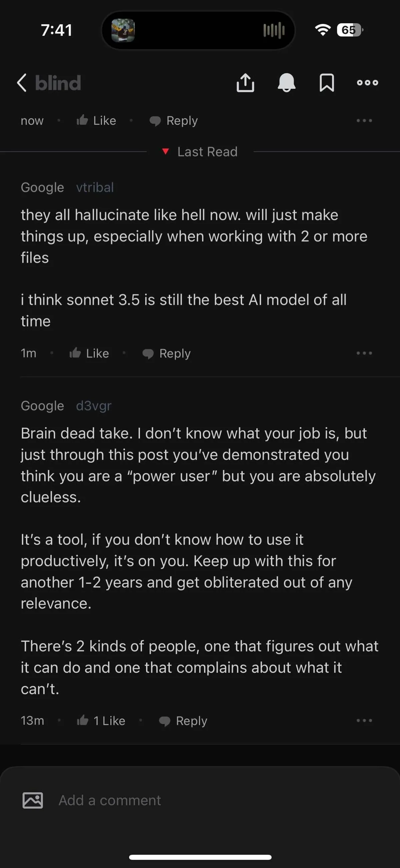The width and height of the screenshot is (400, 868).
Task: Open more options for d3vgr's comment
Action: click(364, 721)
